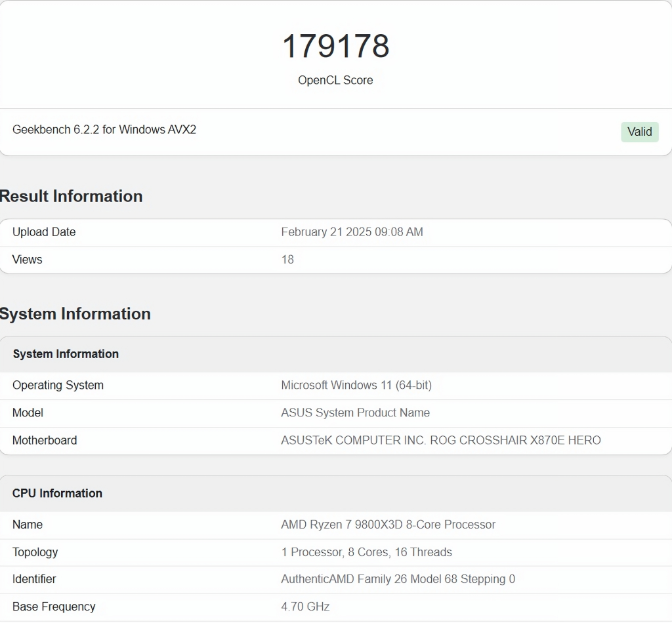
Task: Click the Topology row label
Action: (x=35, y=552)
